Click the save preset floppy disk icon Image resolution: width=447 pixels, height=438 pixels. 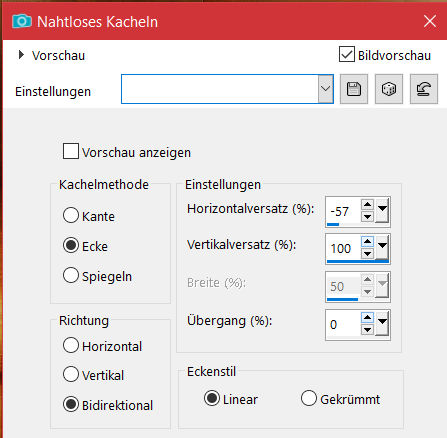click(x=354, y=89)
